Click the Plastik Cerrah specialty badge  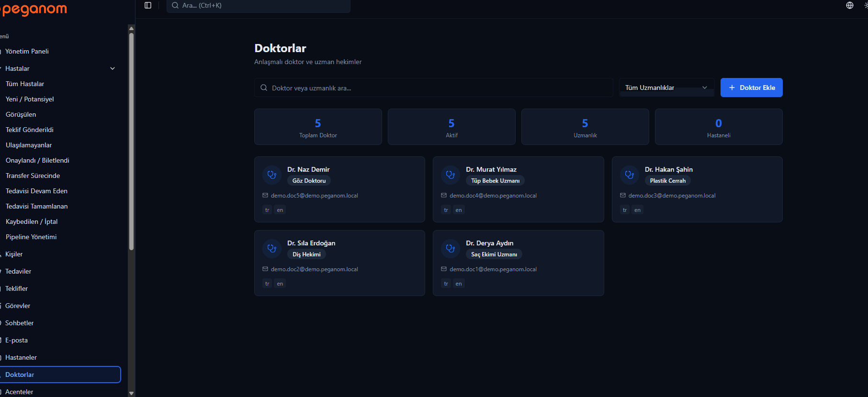667,180
